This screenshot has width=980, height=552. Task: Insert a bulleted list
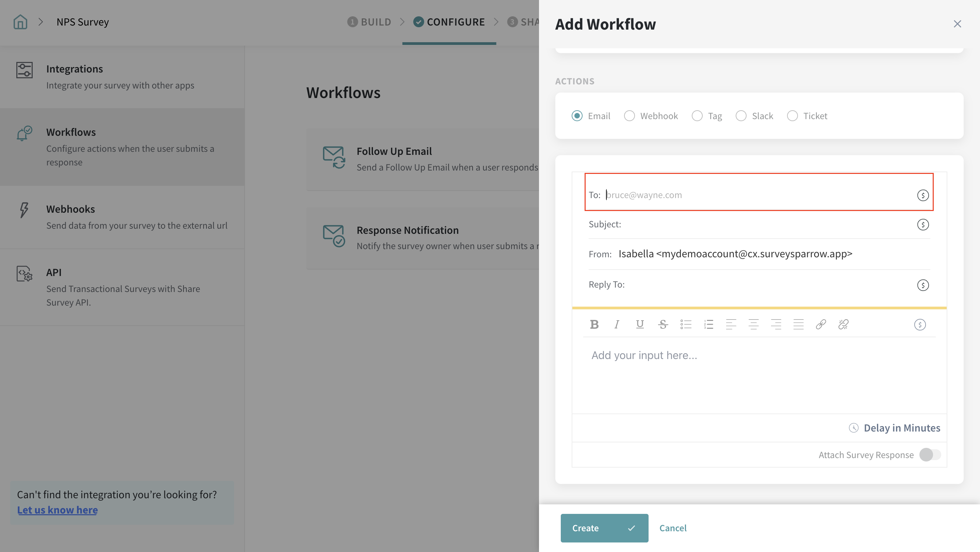click(x=686, y=324)
